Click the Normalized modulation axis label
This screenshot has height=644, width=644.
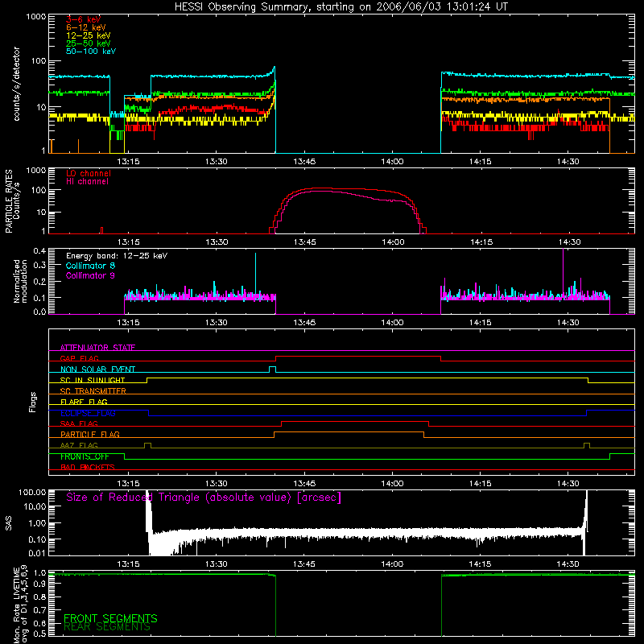pyautogui.click(x=20, y=281)
